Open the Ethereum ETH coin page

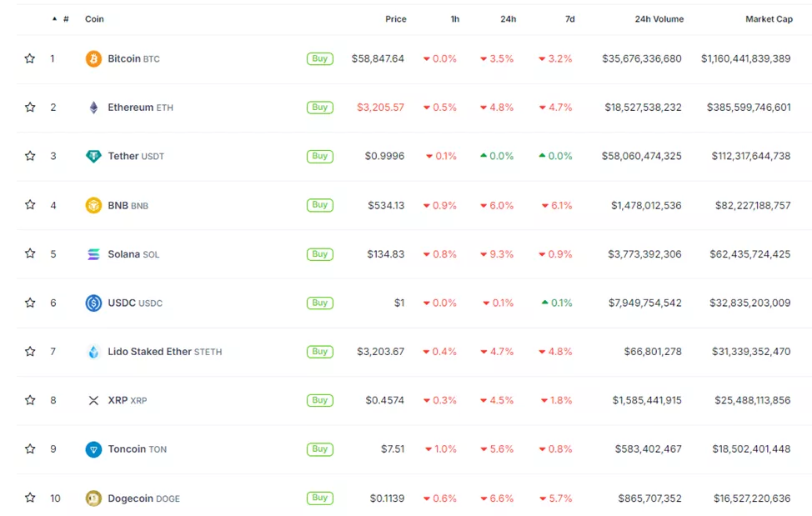[140, 108]
